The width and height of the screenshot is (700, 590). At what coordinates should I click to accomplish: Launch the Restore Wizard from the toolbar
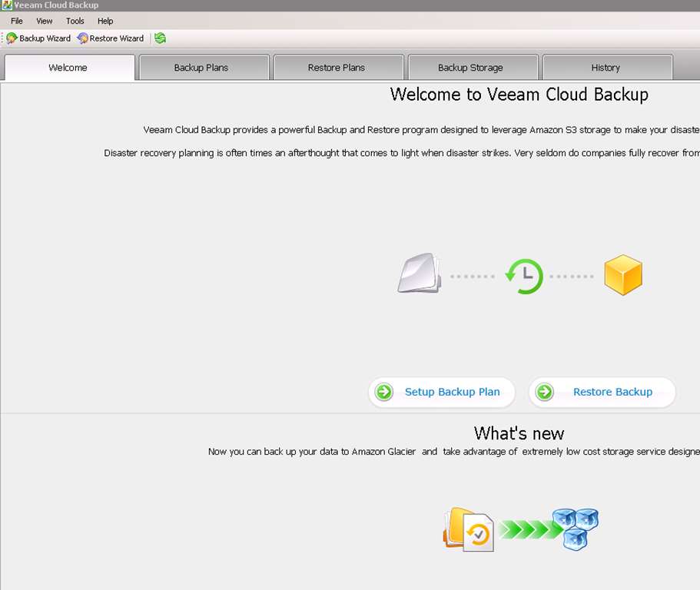(111, 38)
